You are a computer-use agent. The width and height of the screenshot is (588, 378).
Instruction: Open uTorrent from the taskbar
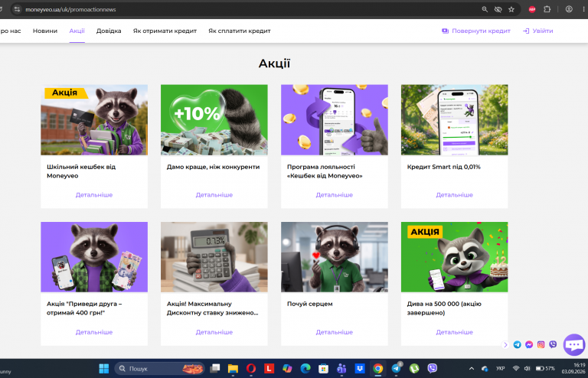[414, 369]
